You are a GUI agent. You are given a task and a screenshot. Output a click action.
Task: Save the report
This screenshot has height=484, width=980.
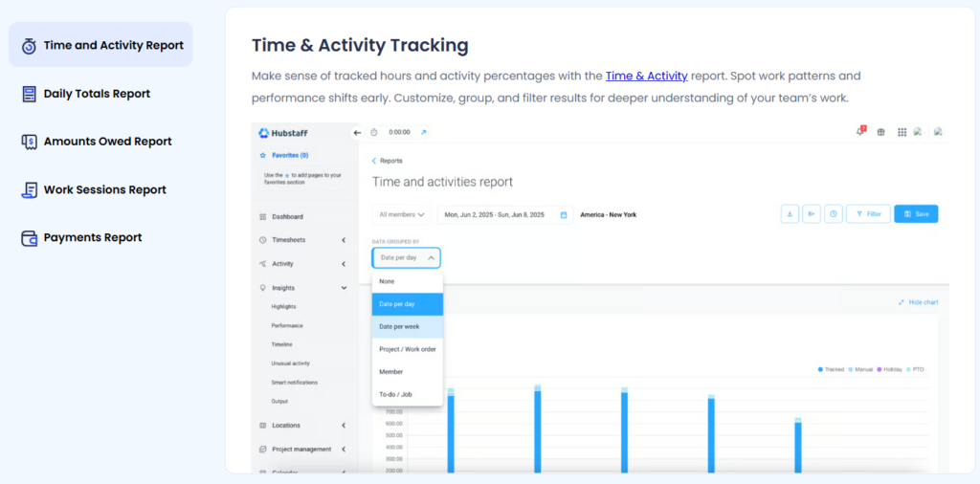tap(916, 213)
